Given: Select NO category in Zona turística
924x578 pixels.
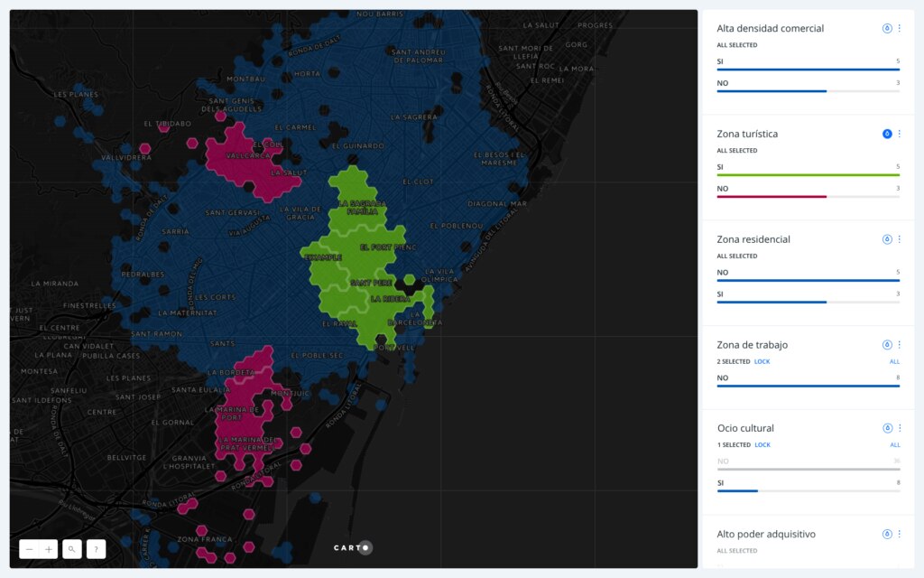Looking at the screenshot, I should pos(808,191).
